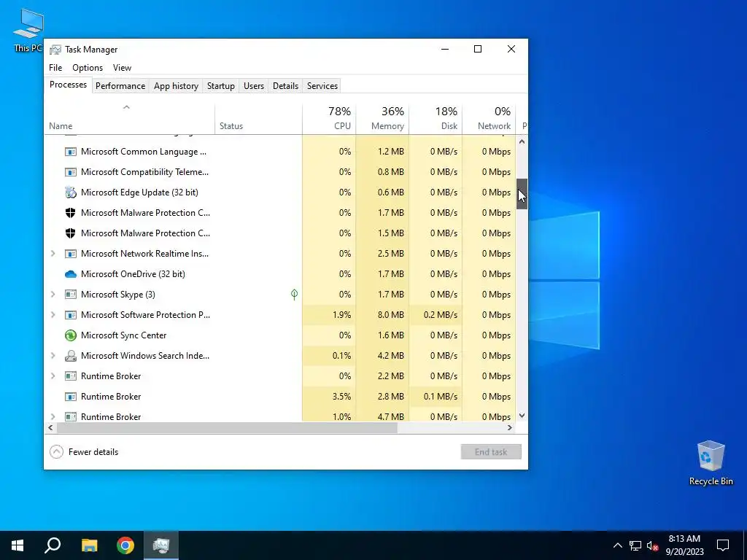Select the Microsoft OneDrive (32 bit) row text

point(133,274)
